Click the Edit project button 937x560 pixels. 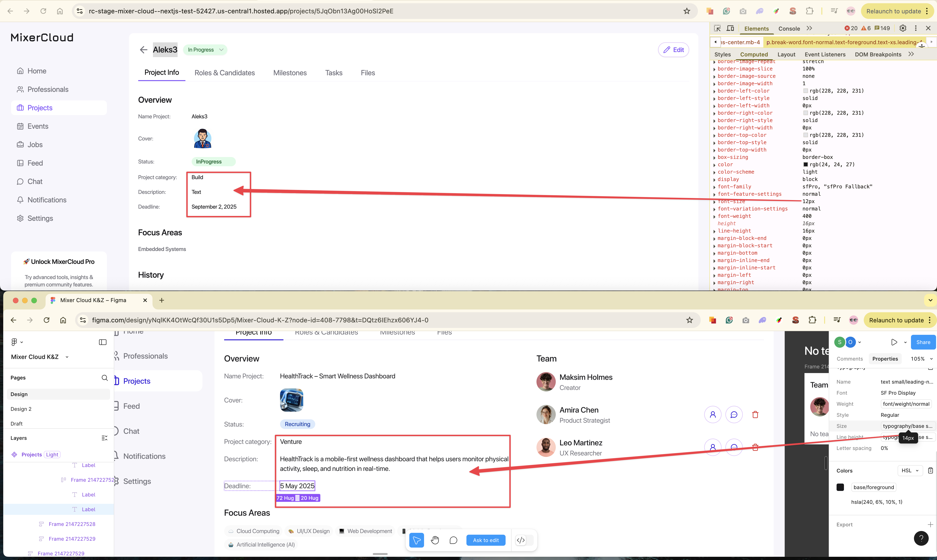[x=673, y=50]
